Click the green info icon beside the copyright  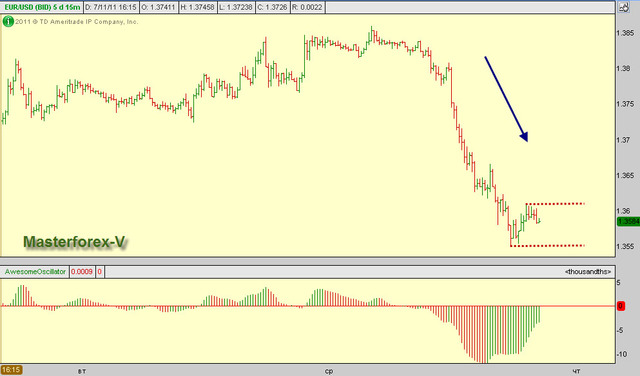(x=8, y=22)
